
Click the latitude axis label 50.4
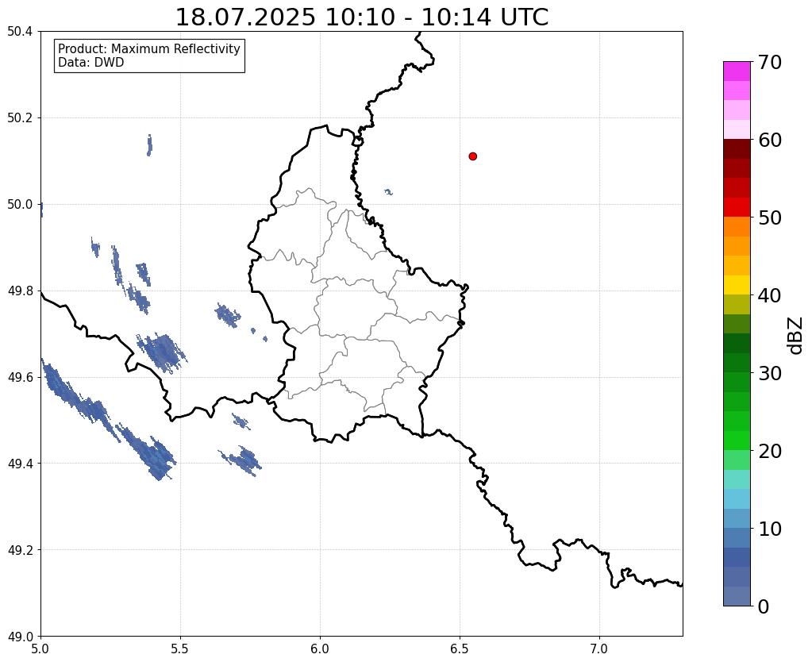20,32
